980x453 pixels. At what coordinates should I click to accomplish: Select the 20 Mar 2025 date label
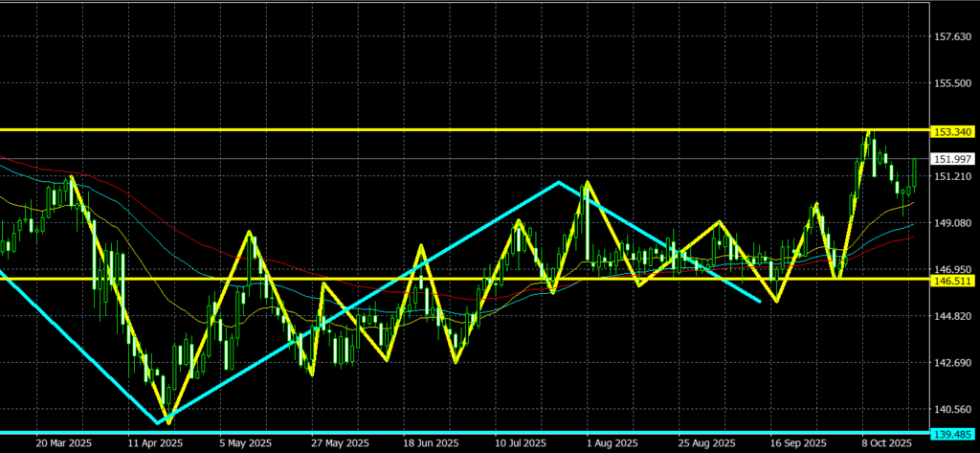point(62,444)
